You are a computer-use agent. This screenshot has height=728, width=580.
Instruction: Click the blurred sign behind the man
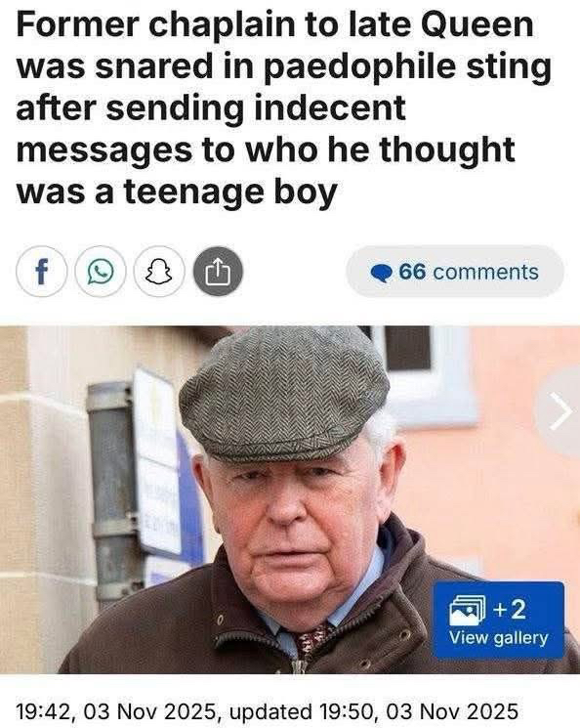pos(160,464)
